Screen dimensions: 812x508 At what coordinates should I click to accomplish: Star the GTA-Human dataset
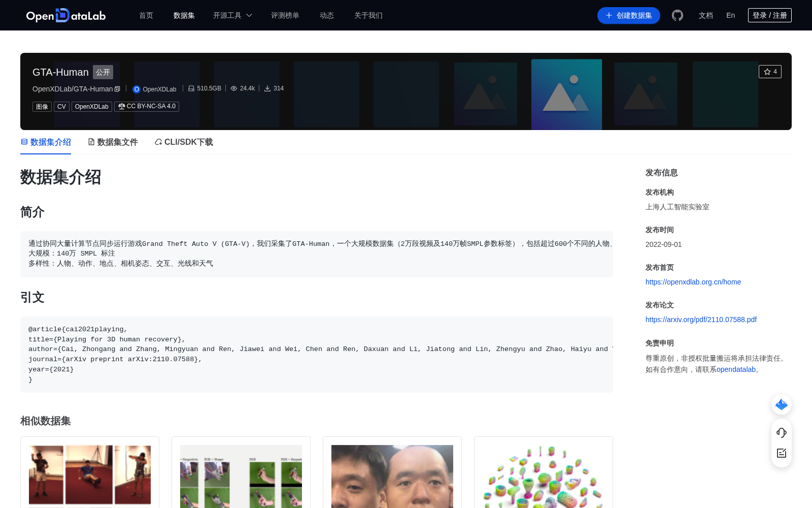coord(770,72)
